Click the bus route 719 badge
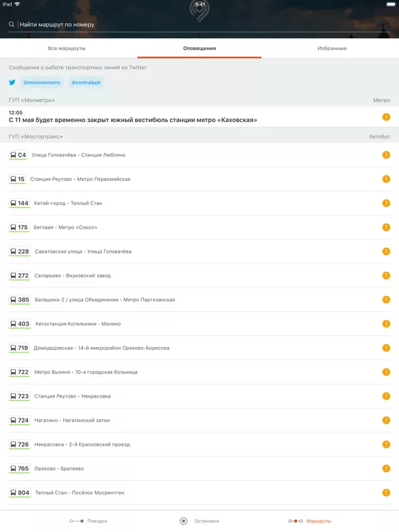The height and width of the screenshot is (532, 399). (x=19, y=348)
